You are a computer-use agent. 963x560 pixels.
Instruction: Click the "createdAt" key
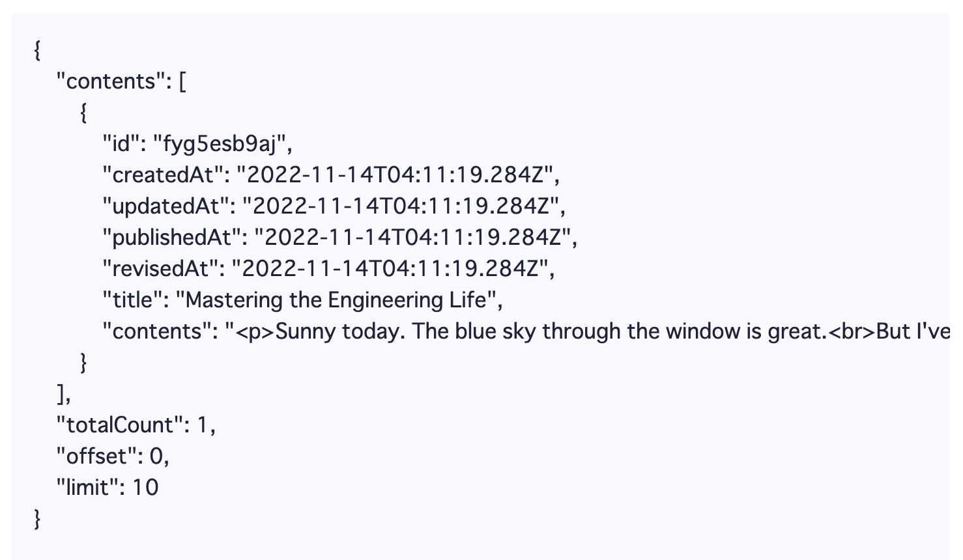pos(164,175)
